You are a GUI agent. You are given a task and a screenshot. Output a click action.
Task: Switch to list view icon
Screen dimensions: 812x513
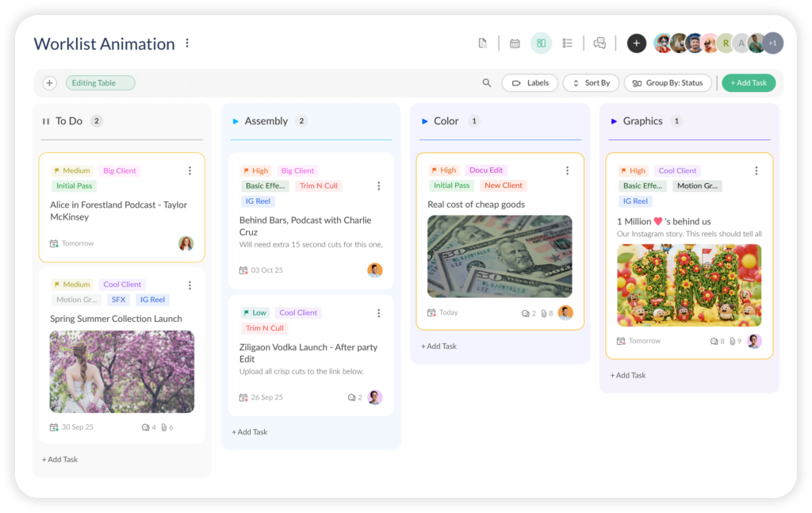(x=568, y=44)
